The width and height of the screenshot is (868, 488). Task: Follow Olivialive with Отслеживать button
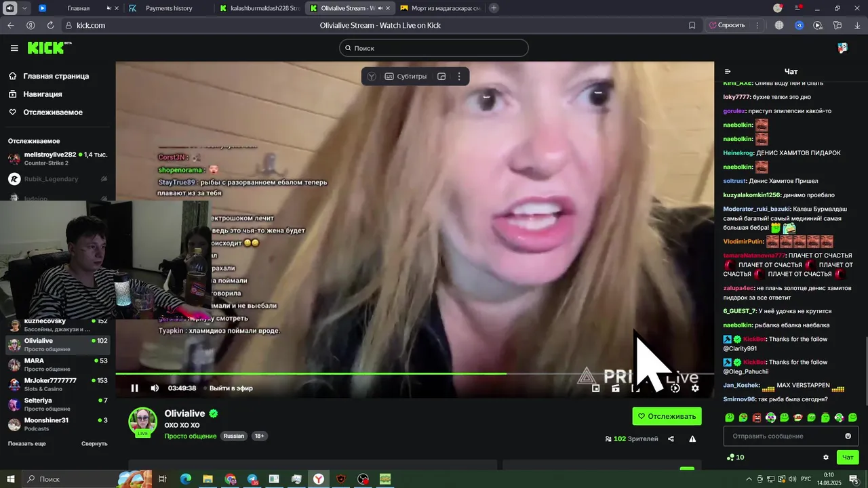pyautogui.click(x=667, y=416)
